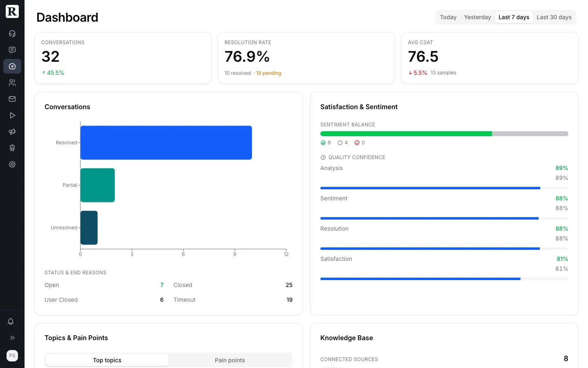Open the notifications bell
Screen dimensions: 588x368
(11, 321)
